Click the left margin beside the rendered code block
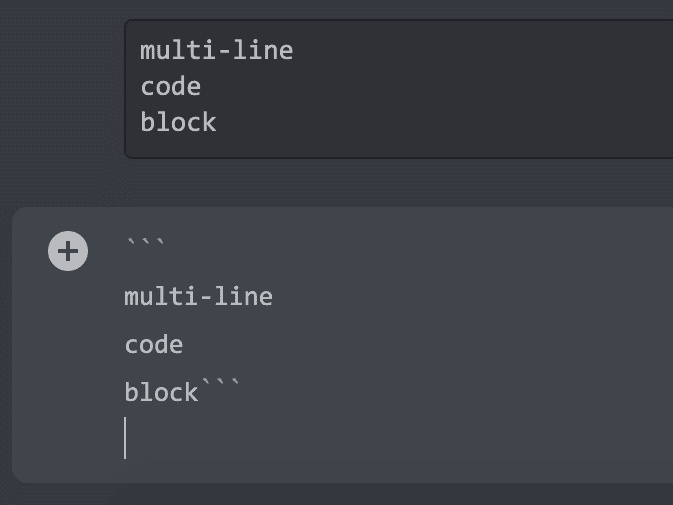673x505 pixels. [x=60, y=88]
